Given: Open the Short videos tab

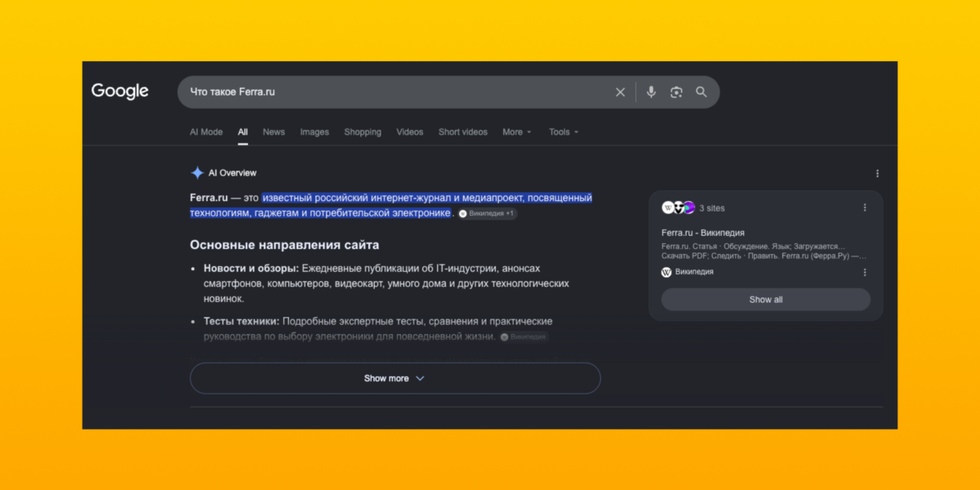Looking at the screenshot, I should [463, 131].
